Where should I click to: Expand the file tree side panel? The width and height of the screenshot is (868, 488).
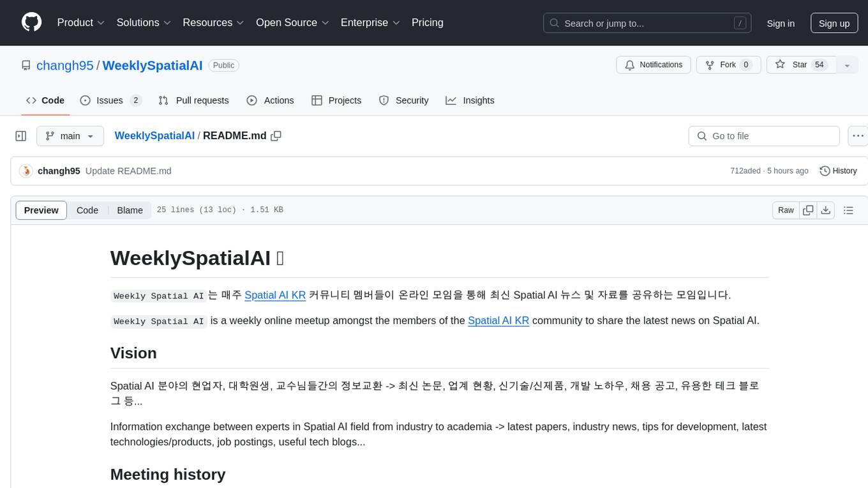point(21,136)
